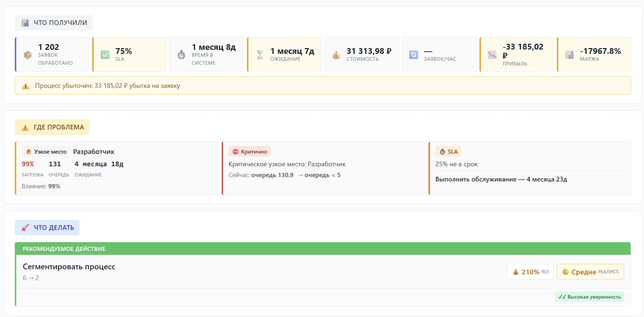
Task: Click the warning triangle in loss alert
Action: [x=26, y=86]
